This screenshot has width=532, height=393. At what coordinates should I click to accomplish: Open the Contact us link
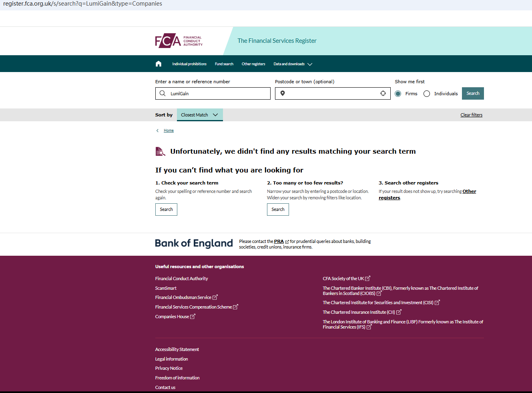pyautogui.click(x=165, y=387)
